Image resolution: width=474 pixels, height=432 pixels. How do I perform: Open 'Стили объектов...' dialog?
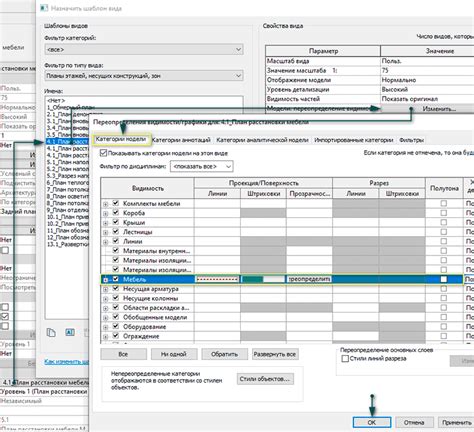265,379
